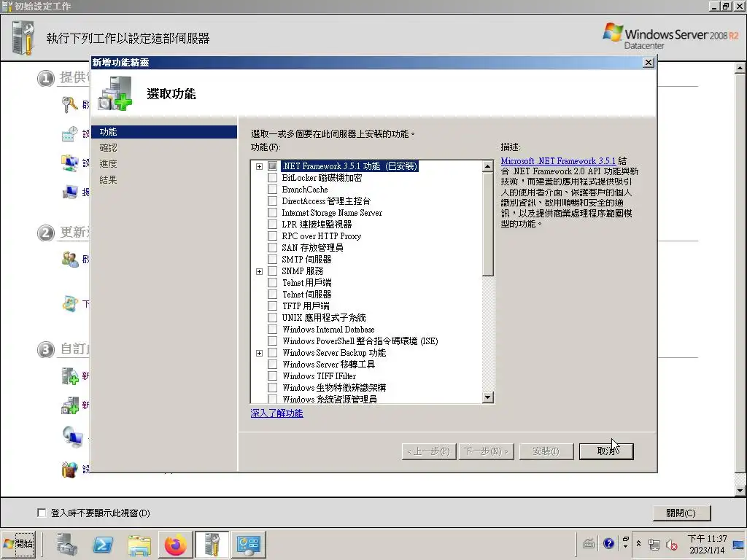Click the 關閉 button in main window
Viewport: 747px width, 560px height.
681,513
